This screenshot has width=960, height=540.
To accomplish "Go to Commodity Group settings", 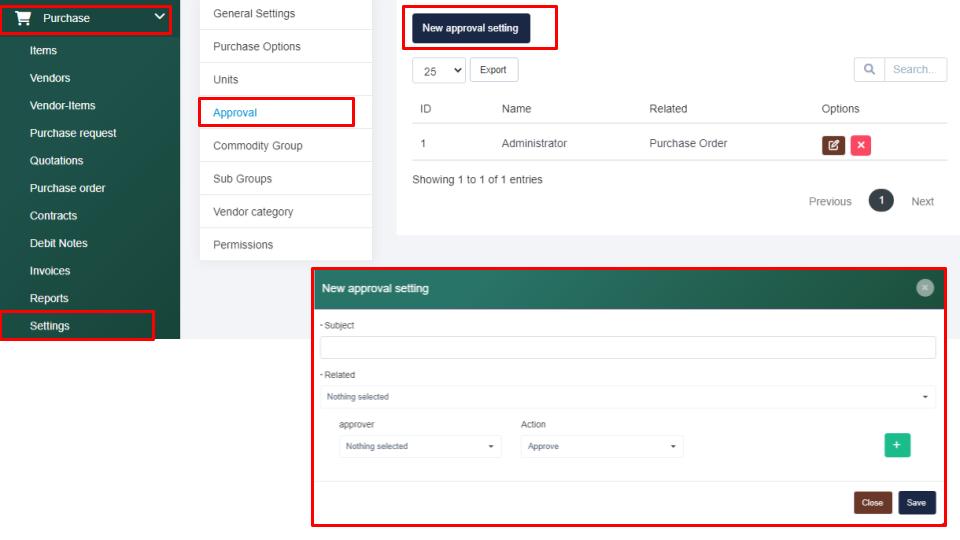I will [257, 146].
